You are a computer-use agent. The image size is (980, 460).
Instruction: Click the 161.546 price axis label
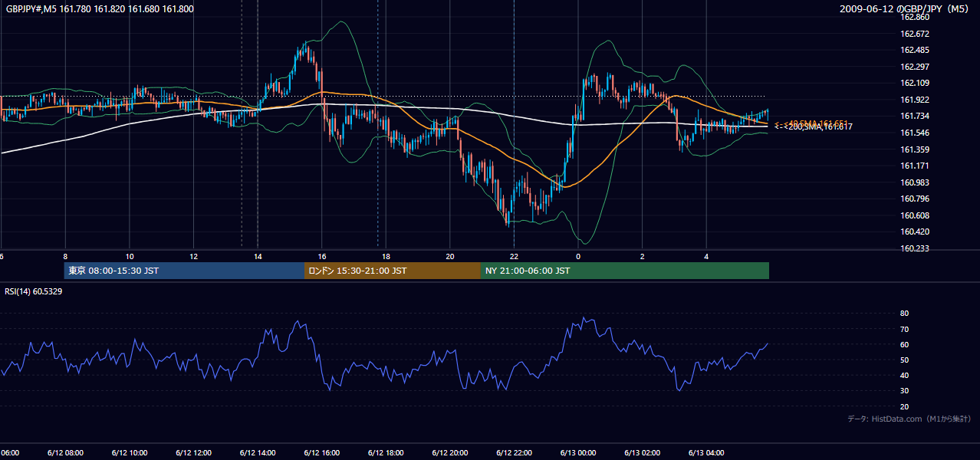(914, 133)
